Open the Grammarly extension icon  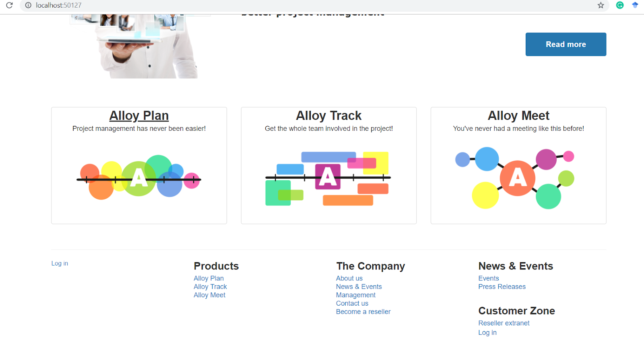click(620, 5)
